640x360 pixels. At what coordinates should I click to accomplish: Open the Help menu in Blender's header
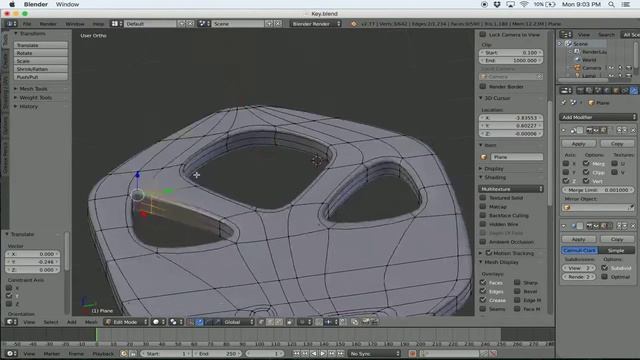tap(98, 24)
